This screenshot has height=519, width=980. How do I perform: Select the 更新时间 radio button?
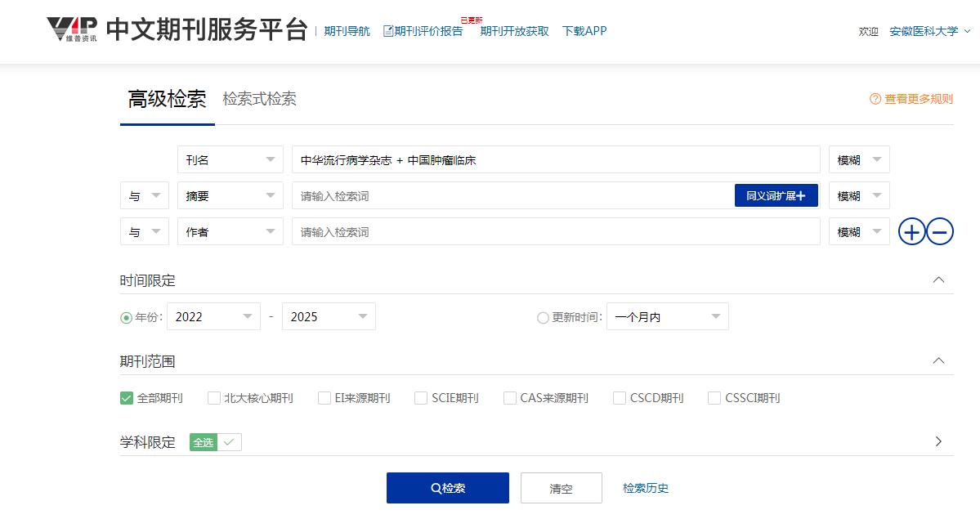[x=543, y=318]
